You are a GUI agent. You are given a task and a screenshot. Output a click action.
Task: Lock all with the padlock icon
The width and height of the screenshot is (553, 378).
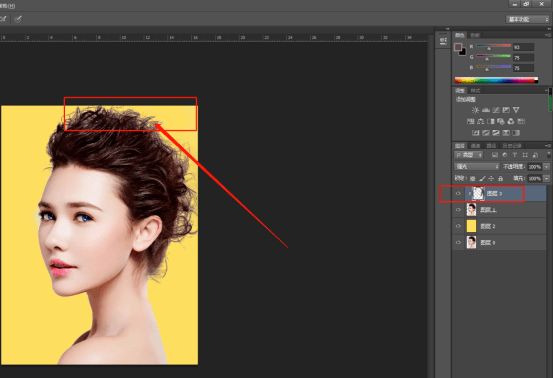[500, 178]
